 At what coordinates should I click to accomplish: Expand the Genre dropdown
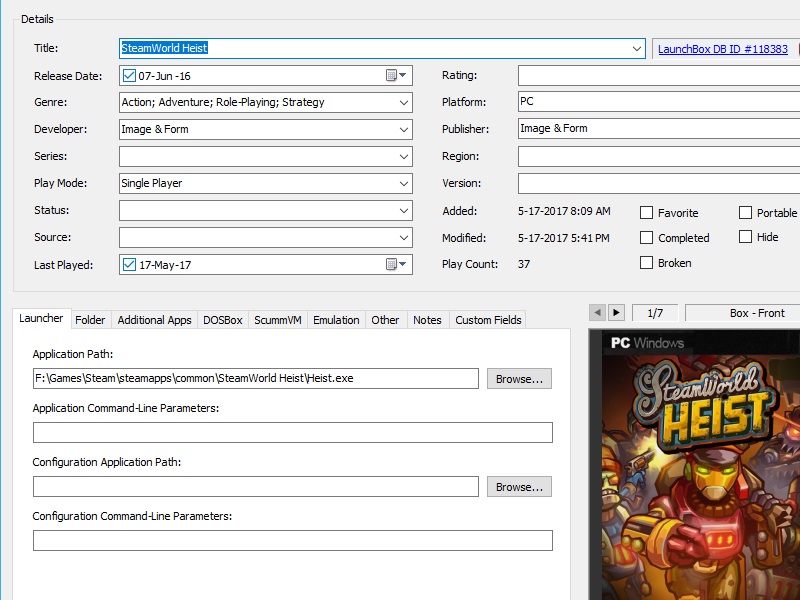404,103
